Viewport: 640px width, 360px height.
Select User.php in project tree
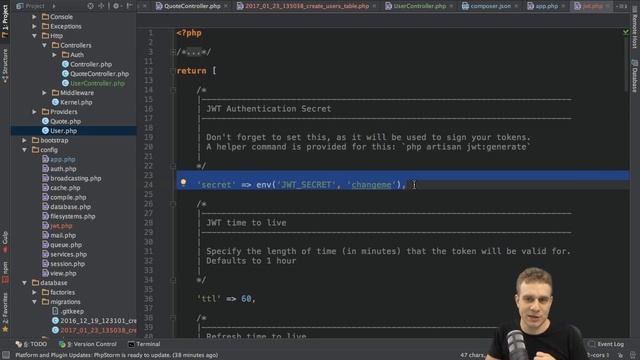[x=60, y=131]
